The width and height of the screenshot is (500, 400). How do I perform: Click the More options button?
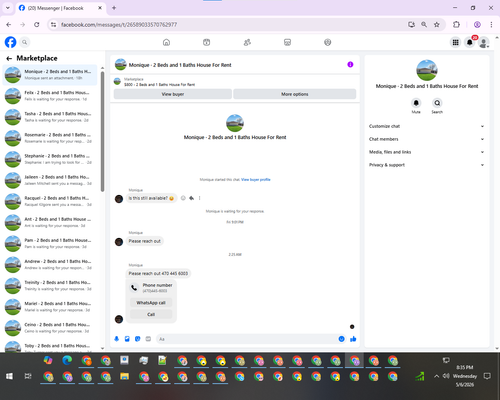[x=295, y=94]
